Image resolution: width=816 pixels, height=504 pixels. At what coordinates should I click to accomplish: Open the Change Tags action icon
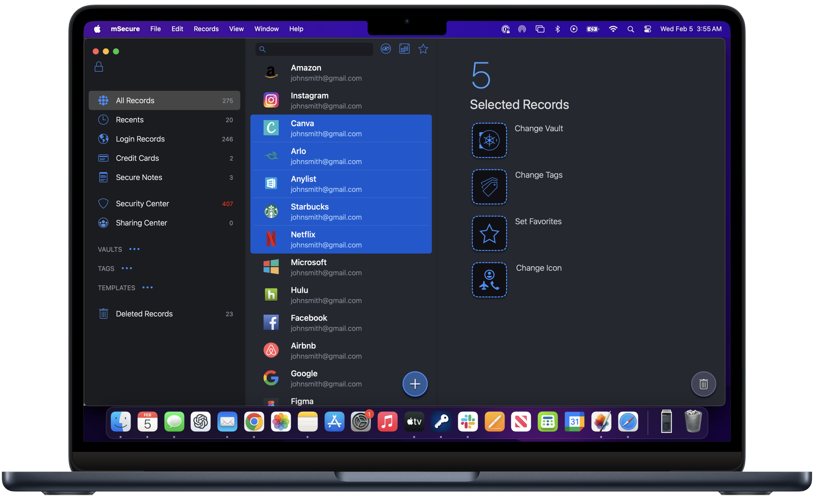(x=489, y=187)
